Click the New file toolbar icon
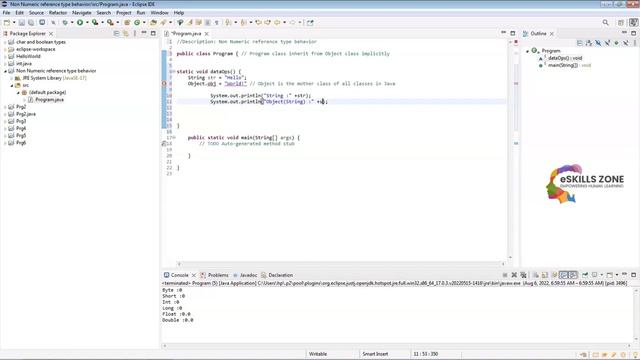 [x=7, y=23]
